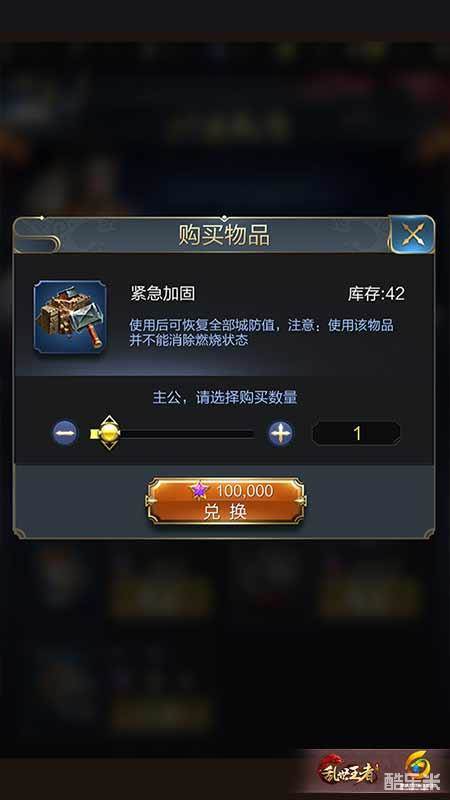The height and width of the screenshot is (800, 450).
Task: Click the purple star currency icon
Action: point(200,490)
